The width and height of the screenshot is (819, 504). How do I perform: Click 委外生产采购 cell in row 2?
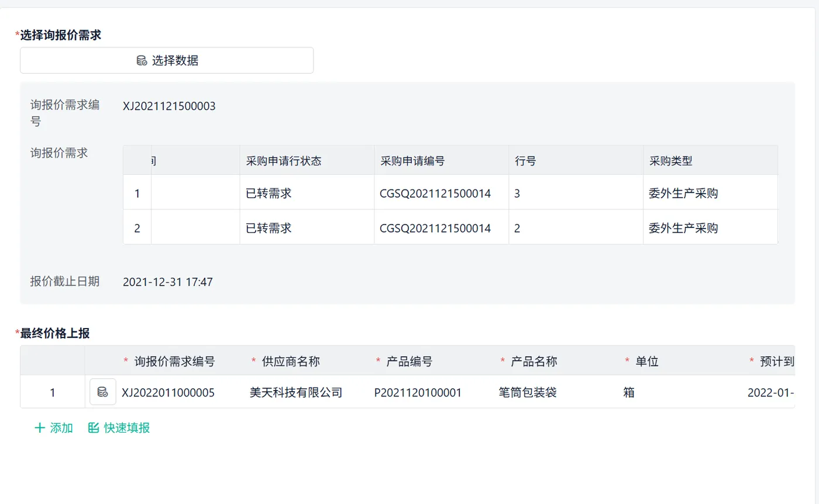683,228
